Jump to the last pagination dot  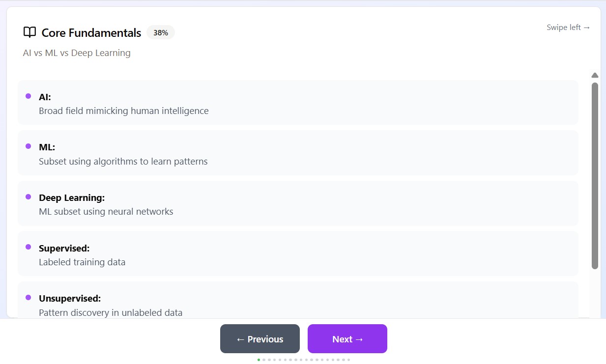348,360
